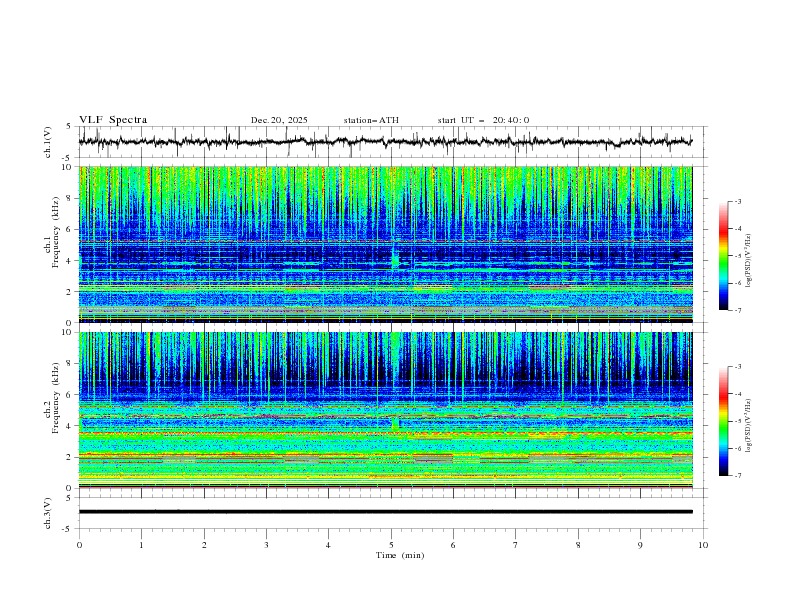Viewport: 792px width, 612px height.
Task: Click the "-7" value on ch.2 colorbar
Action: (x=737, y=475)
